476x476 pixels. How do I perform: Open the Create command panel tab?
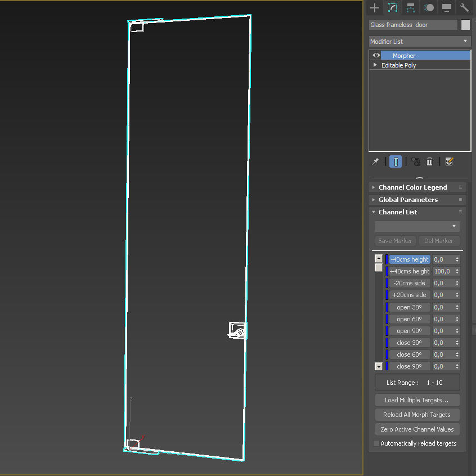(375, 7)
